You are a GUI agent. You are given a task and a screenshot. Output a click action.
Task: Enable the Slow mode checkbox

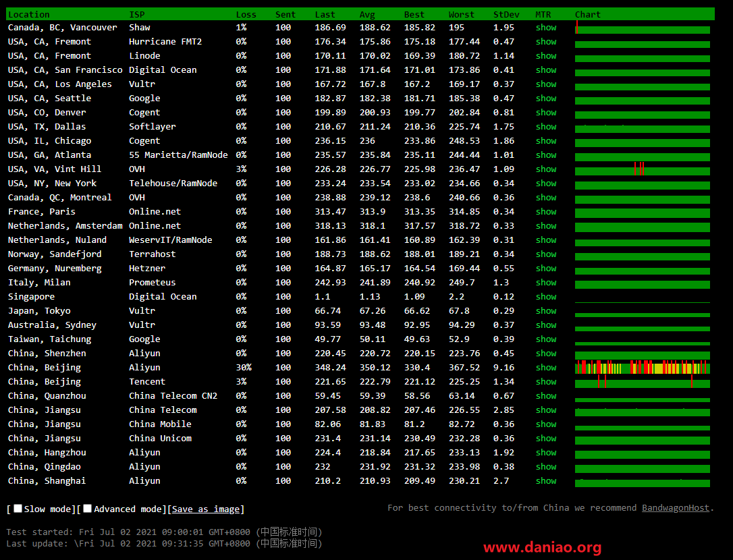coord(18,509)
